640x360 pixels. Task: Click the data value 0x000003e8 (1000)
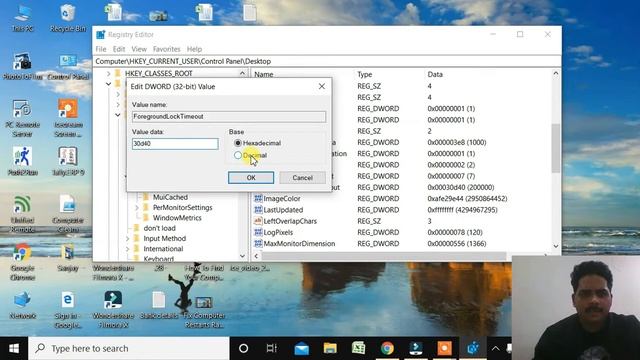457,142
